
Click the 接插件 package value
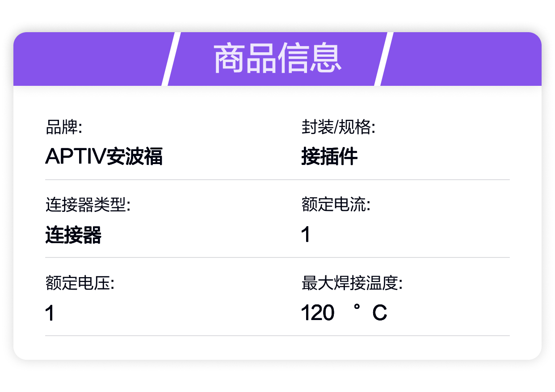329,156
